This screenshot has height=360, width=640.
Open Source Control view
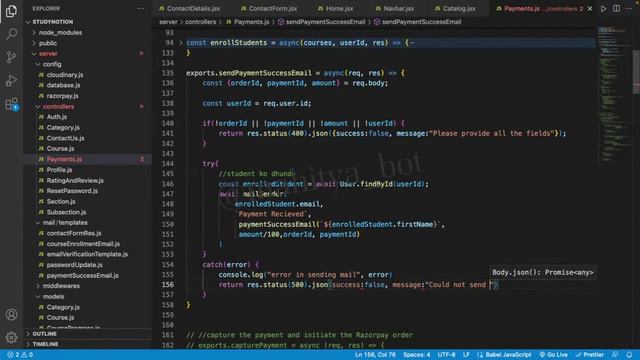click(11, 57)
